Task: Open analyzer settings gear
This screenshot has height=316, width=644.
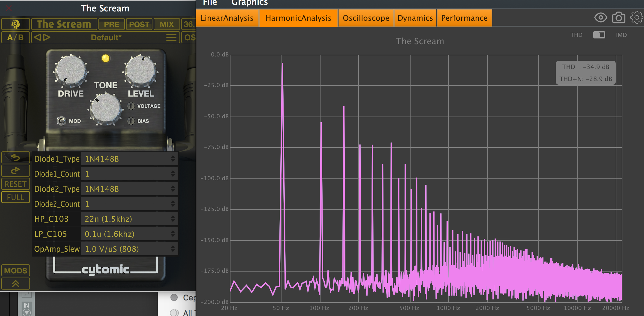Action: coord(636,18)
